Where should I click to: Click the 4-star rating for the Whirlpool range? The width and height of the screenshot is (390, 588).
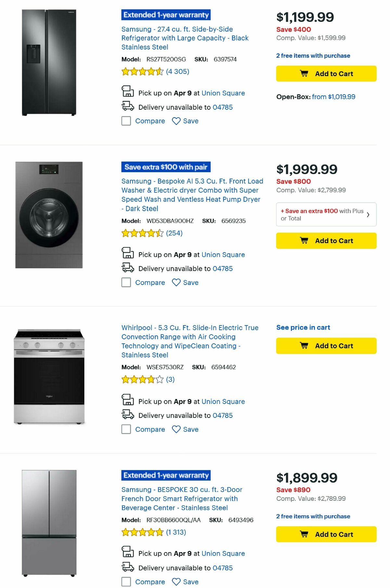pos(141,379)
